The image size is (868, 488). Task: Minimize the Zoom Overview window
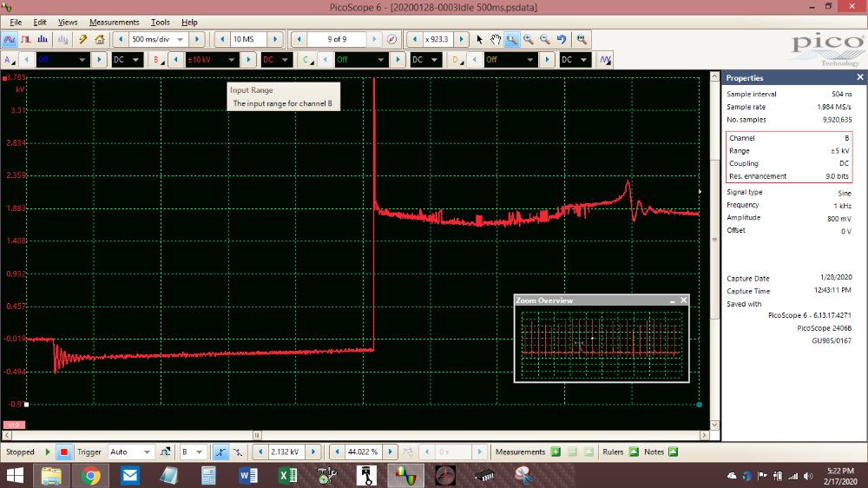coord(673,300)
